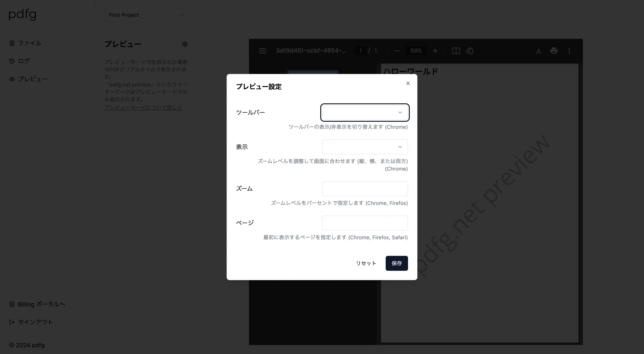Click PDF viewer rotate icon
The image size is (644, 354).
click(x=470, y=51)
